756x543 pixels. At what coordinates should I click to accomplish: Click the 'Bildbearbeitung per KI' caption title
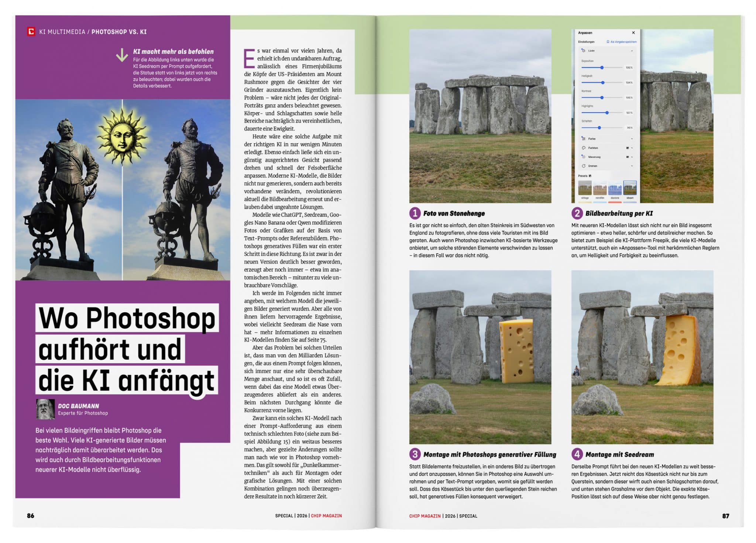click(619, 213)
